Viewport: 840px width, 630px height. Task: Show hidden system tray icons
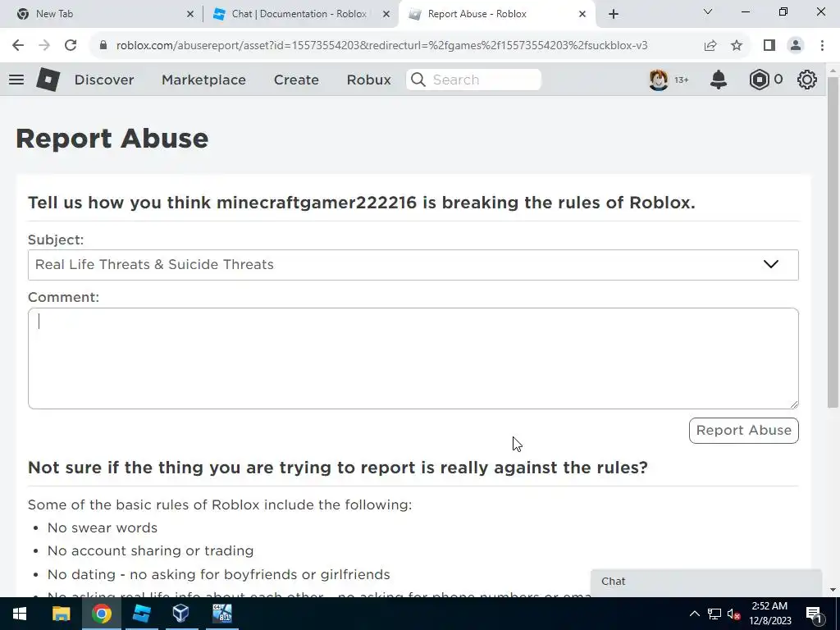tap(694, 614)
